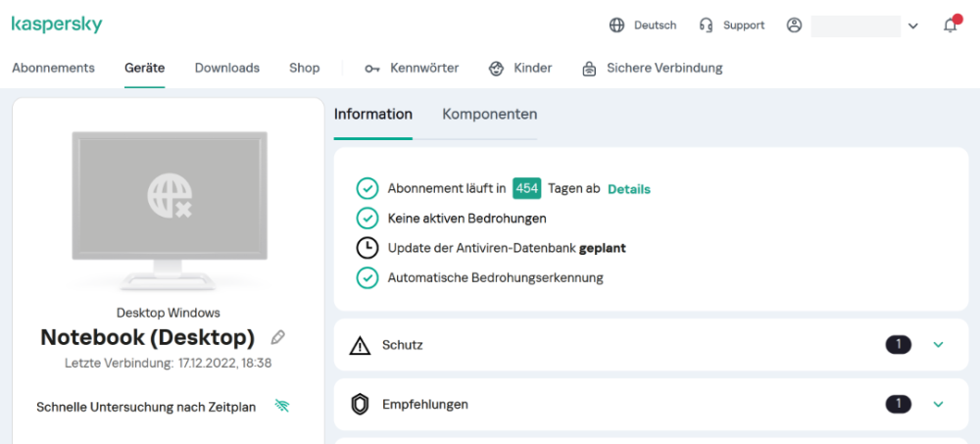Screen dimensions: 980x444
Task: Open the user account profile icon
Action: point(794,25)
